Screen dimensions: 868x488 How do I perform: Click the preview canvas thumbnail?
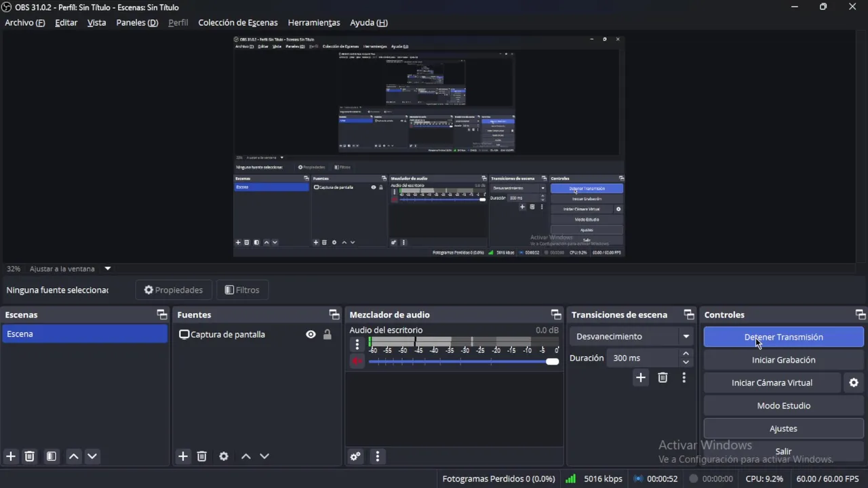(x=429, y=146)
